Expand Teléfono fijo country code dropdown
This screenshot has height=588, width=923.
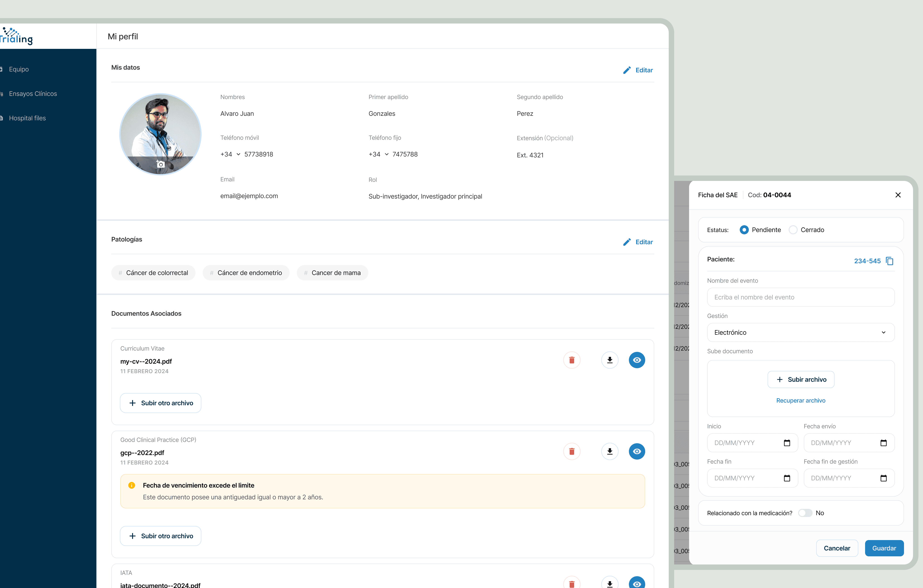(386, 154)
